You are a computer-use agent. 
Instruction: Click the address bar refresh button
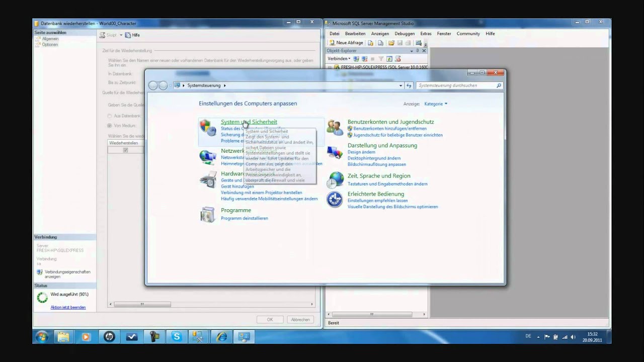point(409,85)
